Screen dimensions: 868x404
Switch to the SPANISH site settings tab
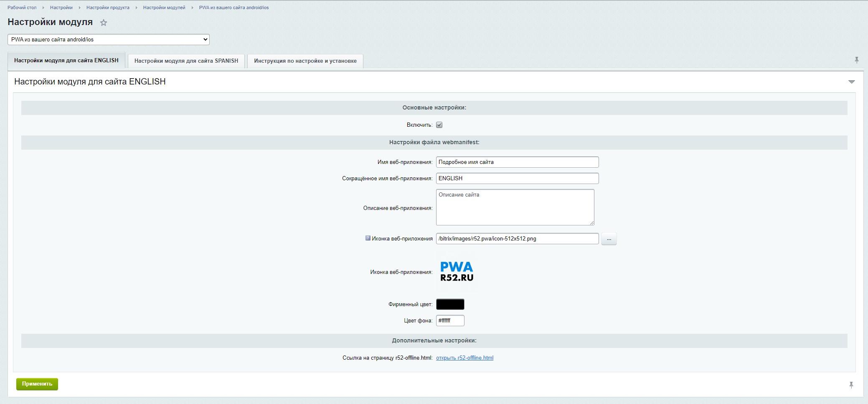[186, 61]
